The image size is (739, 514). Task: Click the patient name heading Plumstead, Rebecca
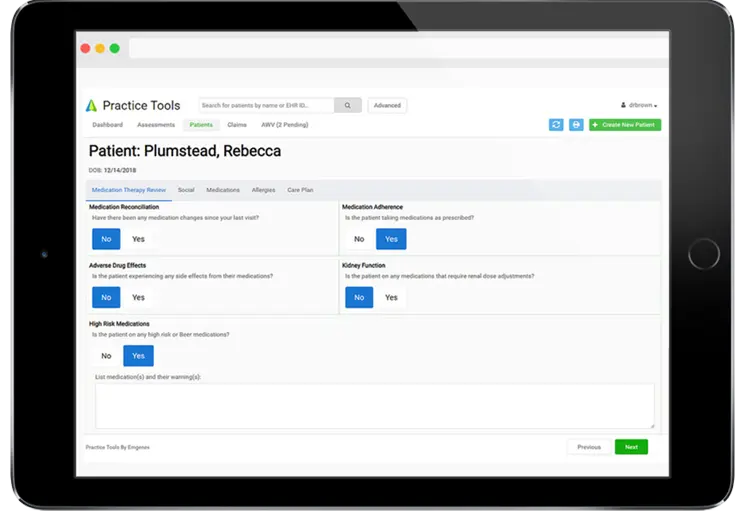point(212,151)
